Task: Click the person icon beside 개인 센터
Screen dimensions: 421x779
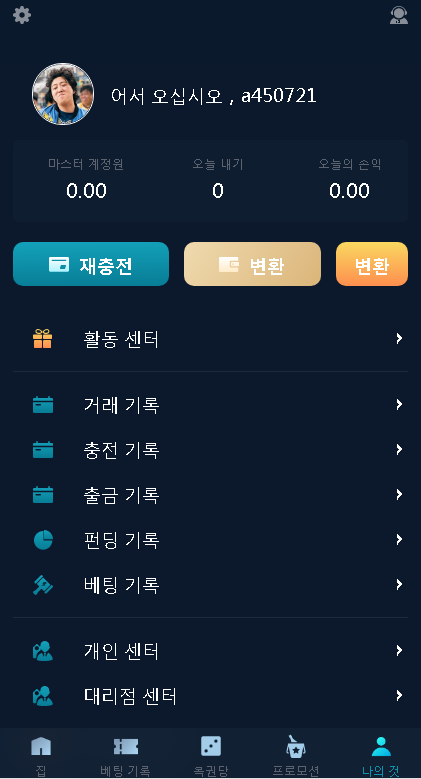Action: (x=43, y=650)
